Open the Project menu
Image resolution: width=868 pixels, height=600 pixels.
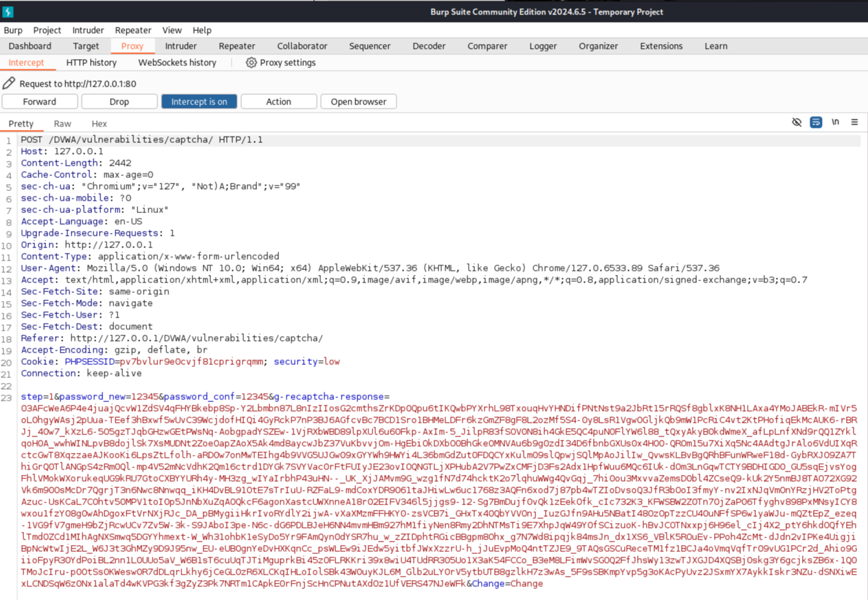click(x=47, y=30)
